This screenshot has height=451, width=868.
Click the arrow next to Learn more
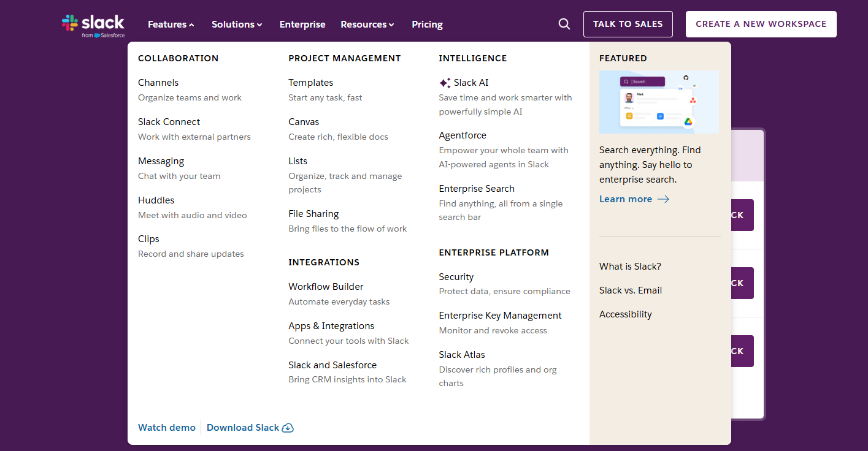tap(663, 199)
